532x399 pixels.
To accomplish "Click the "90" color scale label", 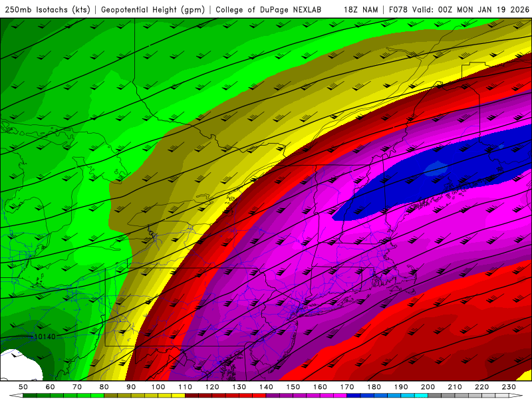I will tap(131, 387).
